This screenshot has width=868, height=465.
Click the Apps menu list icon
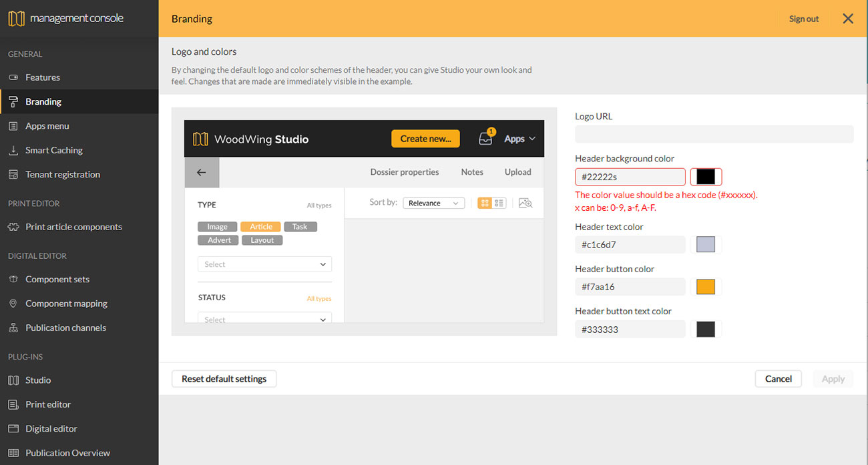coord(13,126)
